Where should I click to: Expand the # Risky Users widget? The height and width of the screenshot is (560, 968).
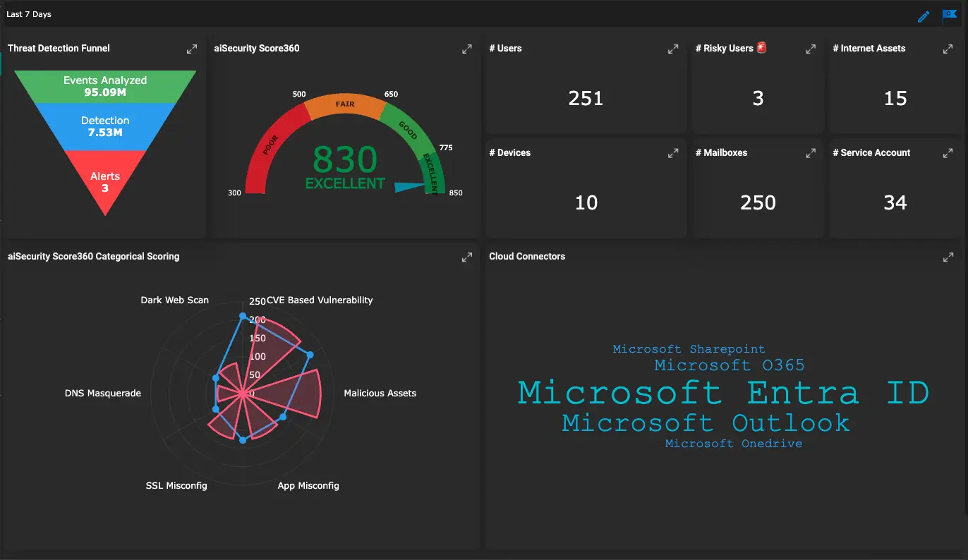pyautogui.click(x=811, y=49)
